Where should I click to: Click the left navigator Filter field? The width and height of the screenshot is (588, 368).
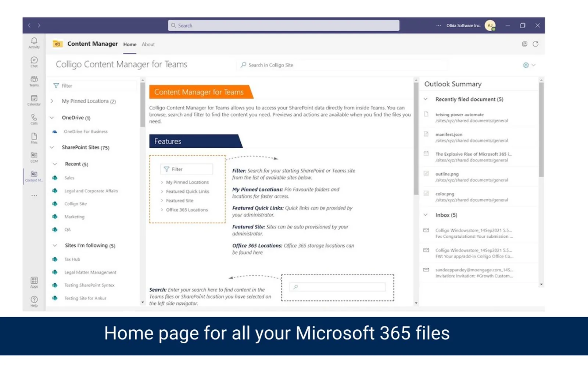click(x=93, y=86)
